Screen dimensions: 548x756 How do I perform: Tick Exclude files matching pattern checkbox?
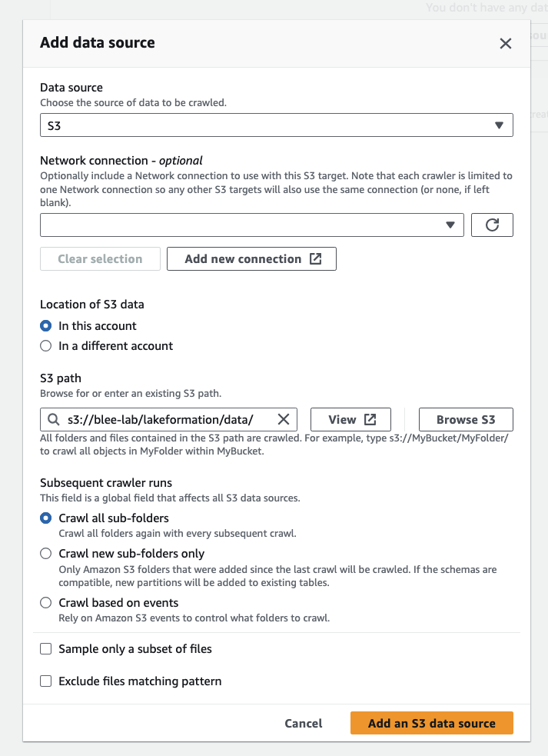coord(46,681)
